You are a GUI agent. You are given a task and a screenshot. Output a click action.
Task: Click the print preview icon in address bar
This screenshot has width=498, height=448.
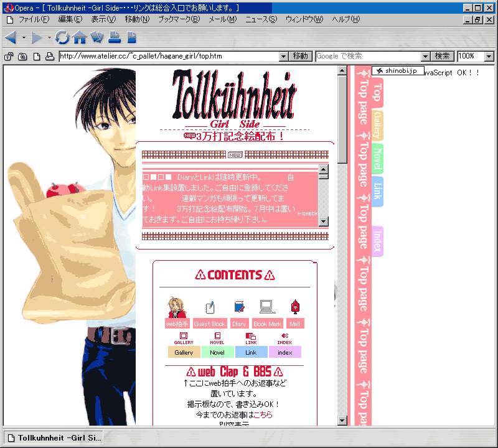click(50, 57)
